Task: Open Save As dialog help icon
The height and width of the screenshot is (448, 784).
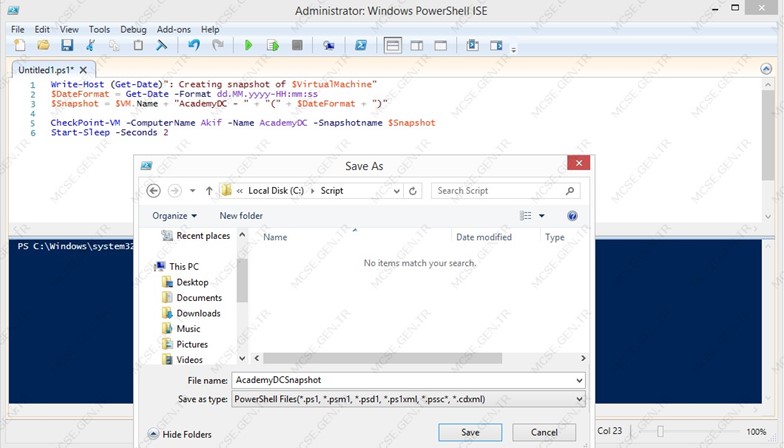Action: click(572, 216)
